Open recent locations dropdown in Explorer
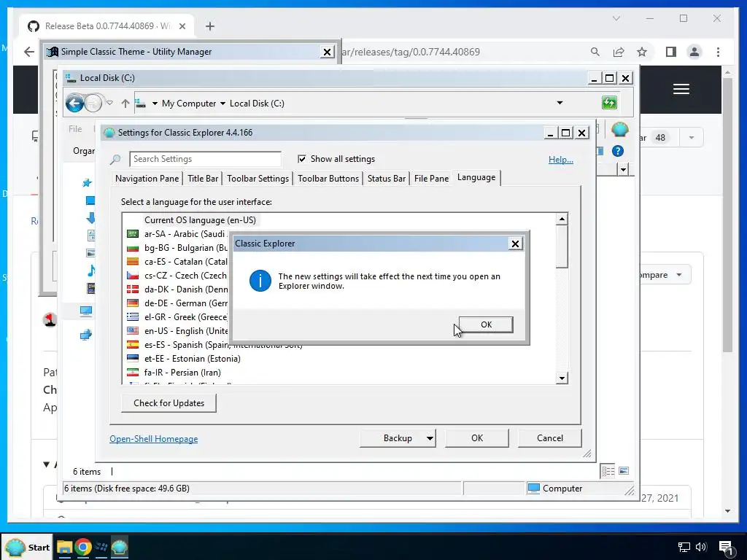Screen dimensions: 747x560 click(109, 103)
